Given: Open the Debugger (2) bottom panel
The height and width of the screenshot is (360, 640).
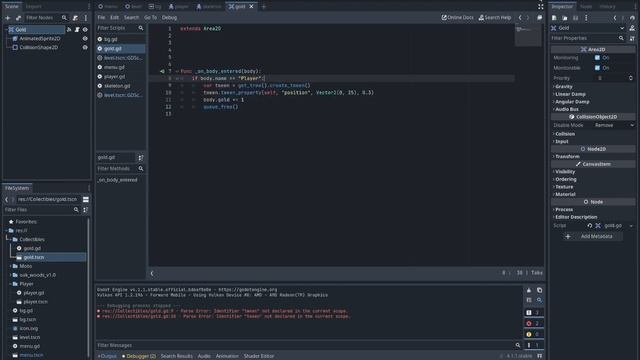Looking at the screenshot, I should [x=139, y=356].
